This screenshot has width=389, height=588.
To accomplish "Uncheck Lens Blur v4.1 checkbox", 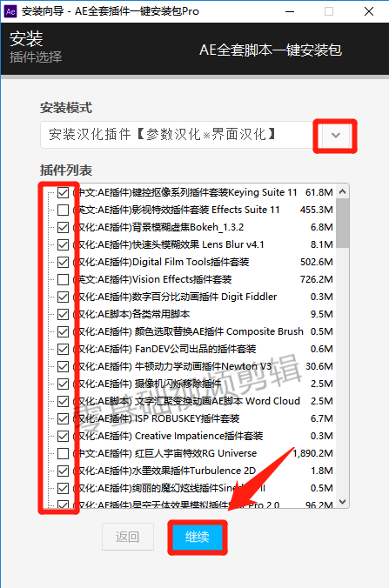I will (x=63, y=245).
